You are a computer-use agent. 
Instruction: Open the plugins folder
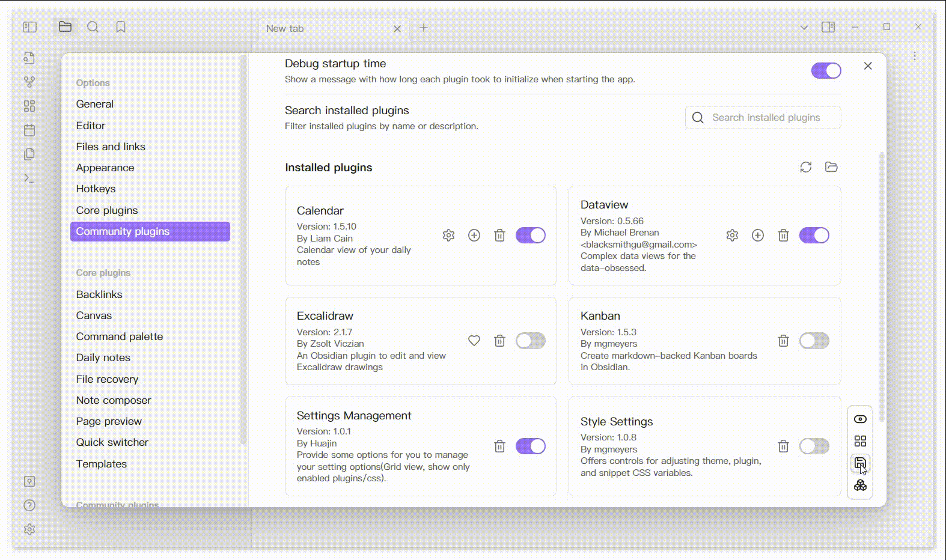click(x=831, y=167)
